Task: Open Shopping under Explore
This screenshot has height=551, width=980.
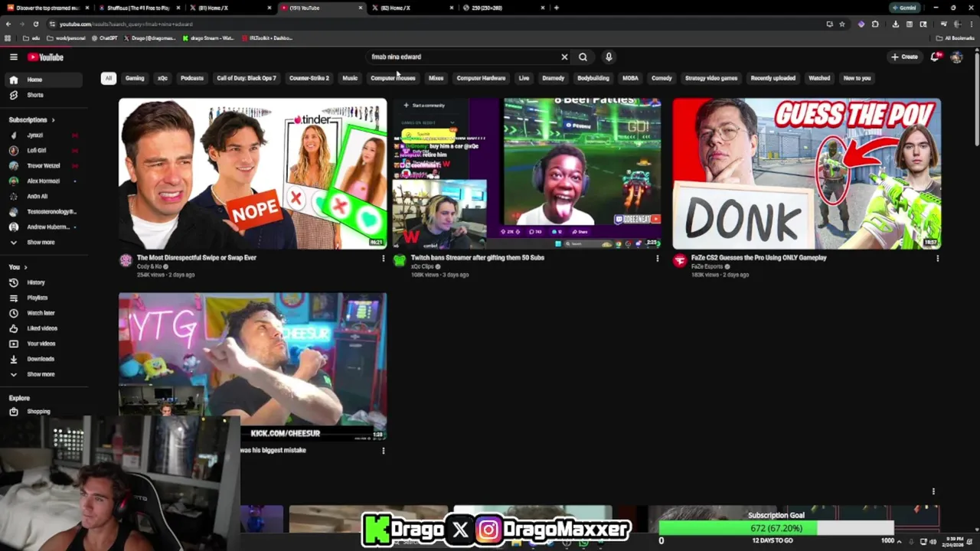Action: coord(44,412)
